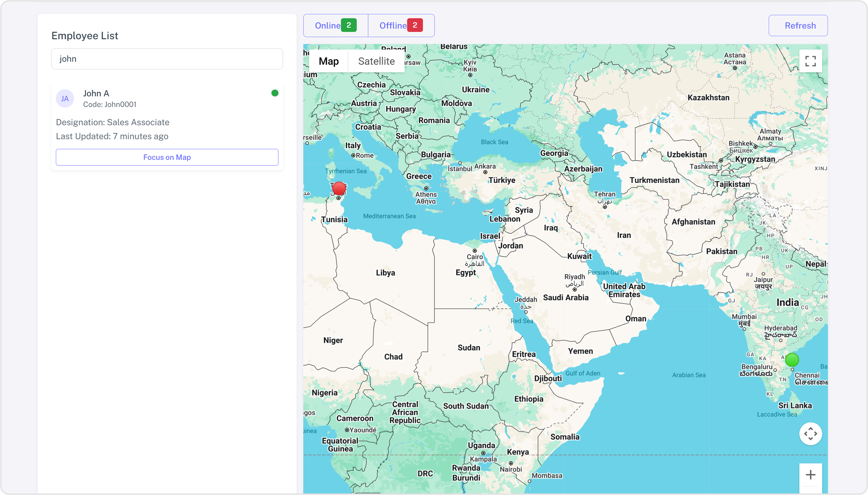The image size is (868, 495).
Task: Select the red offline marker near Tunis
Action: (x=339, y=188)
